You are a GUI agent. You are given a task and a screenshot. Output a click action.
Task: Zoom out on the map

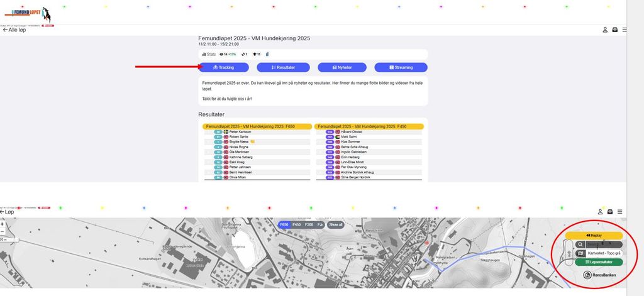click(x=3, y=231)
